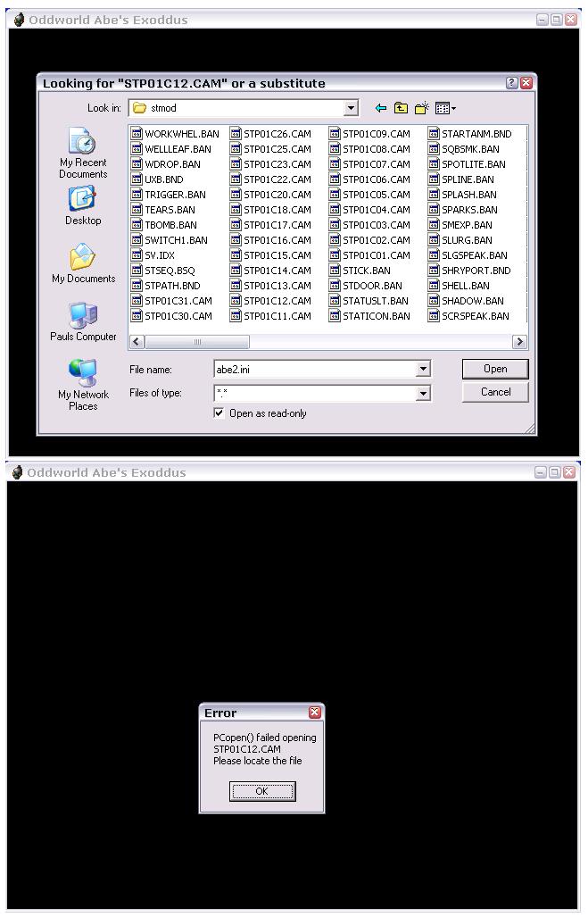Create a new folder in stmod

(421, 108)
